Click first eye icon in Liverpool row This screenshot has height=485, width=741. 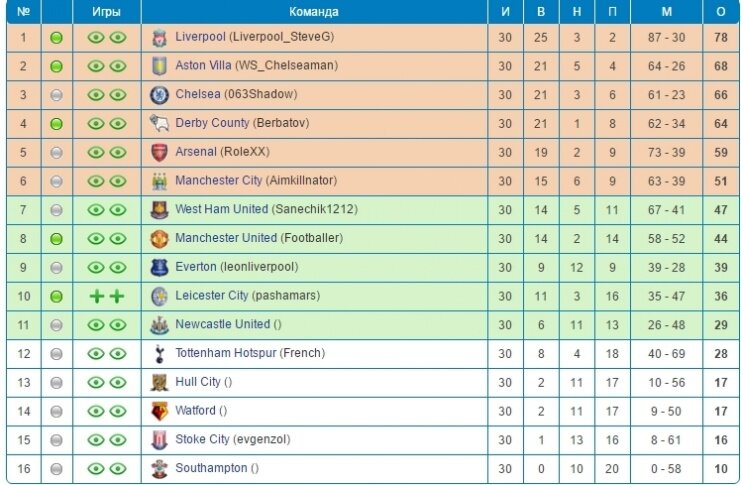[x=96, y=37]
